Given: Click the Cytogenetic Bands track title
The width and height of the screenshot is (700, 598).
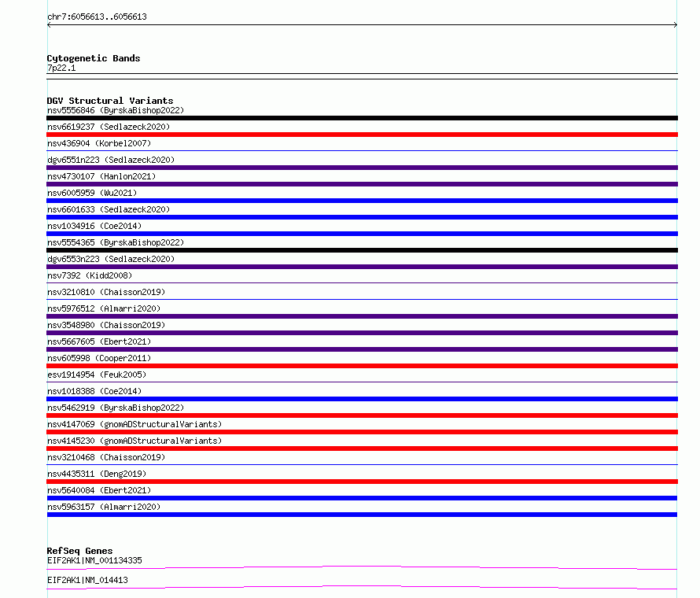Looking at the screenshot, I should pyautogui.click(x=94, y=58).
